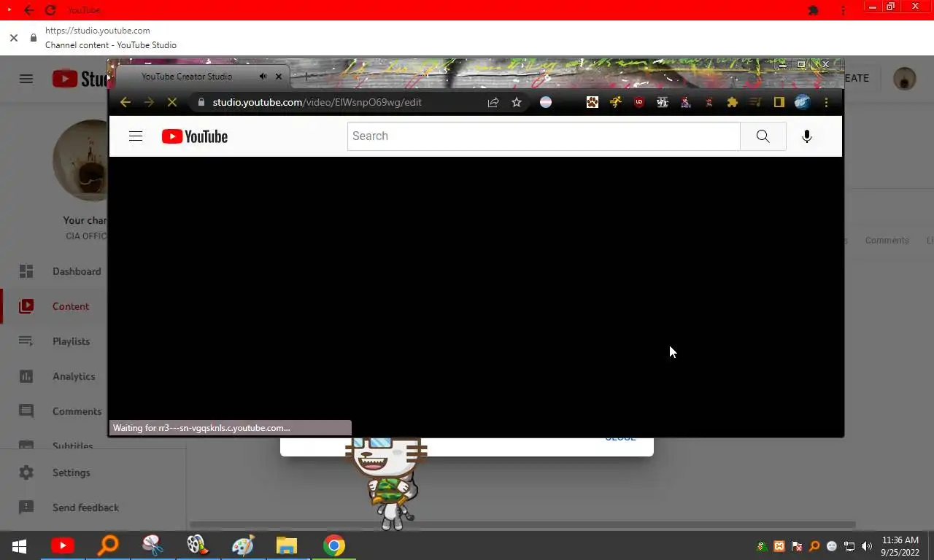Close the page info bar with X
Viewport: 934px width, 560px height.
(14, 37)
